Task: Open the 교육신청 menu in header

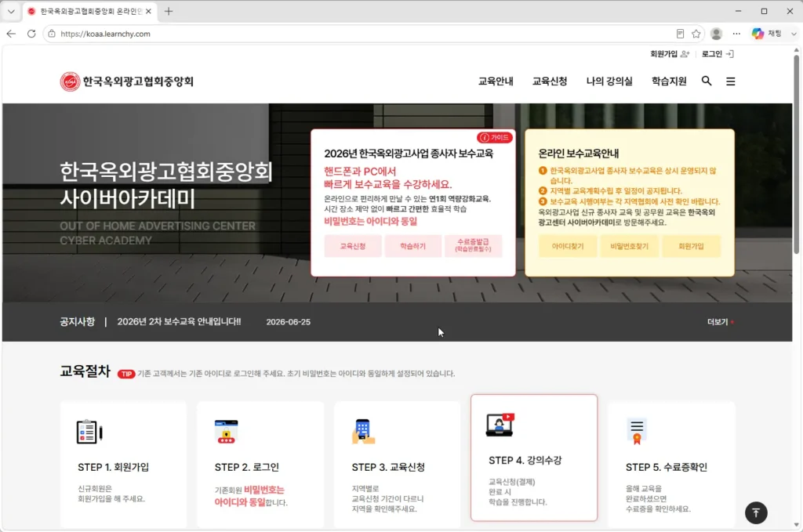Action: coord(550,81)
